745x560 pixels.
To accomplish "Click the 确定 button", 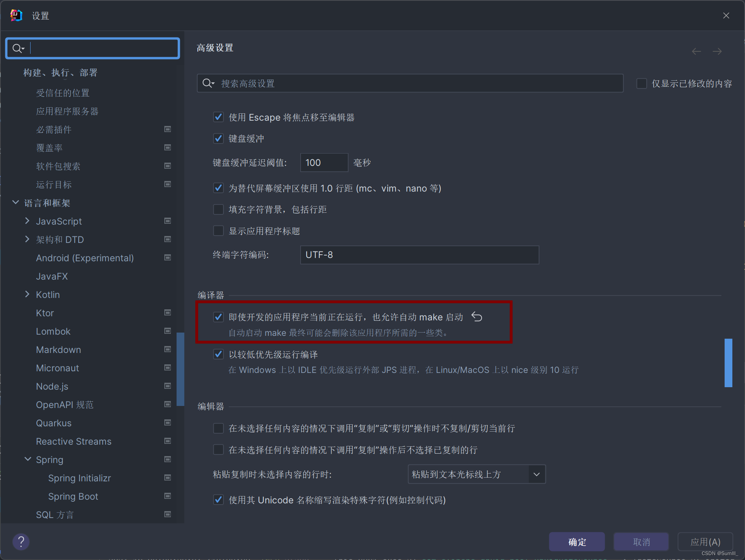I will coord(577,542).
